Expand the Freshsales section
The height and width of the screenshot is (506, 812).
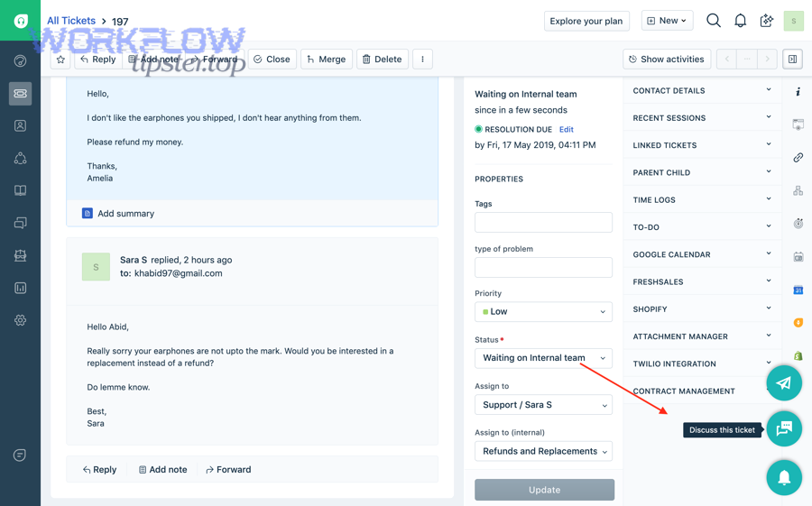(702, 281)
